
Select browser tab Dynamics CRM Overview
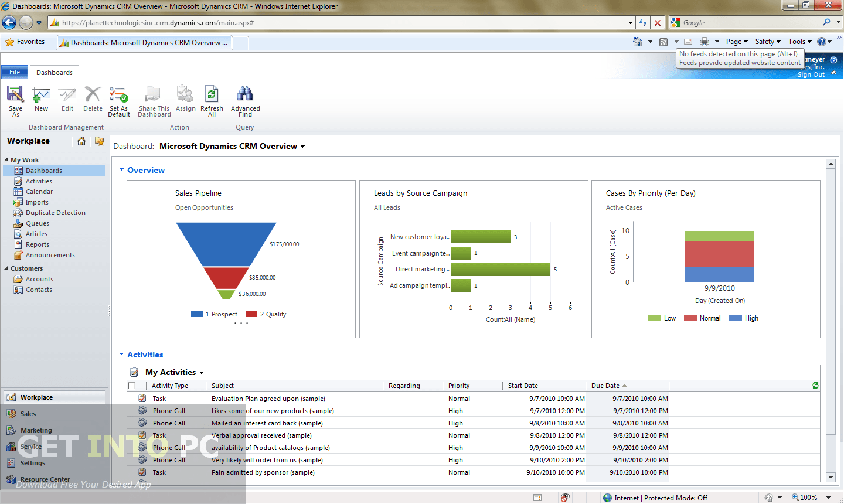pos(144,42)
